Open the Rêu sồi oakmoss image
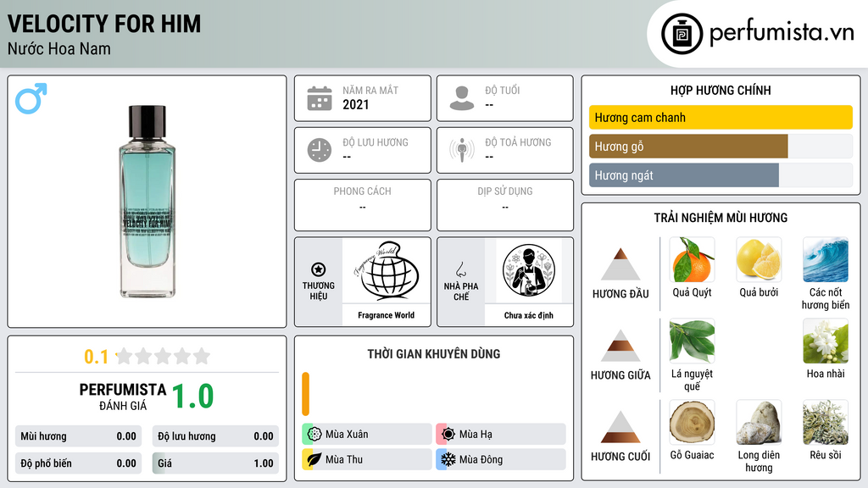The height and width of the screenshot is (488, 868). tap(826, 422)
